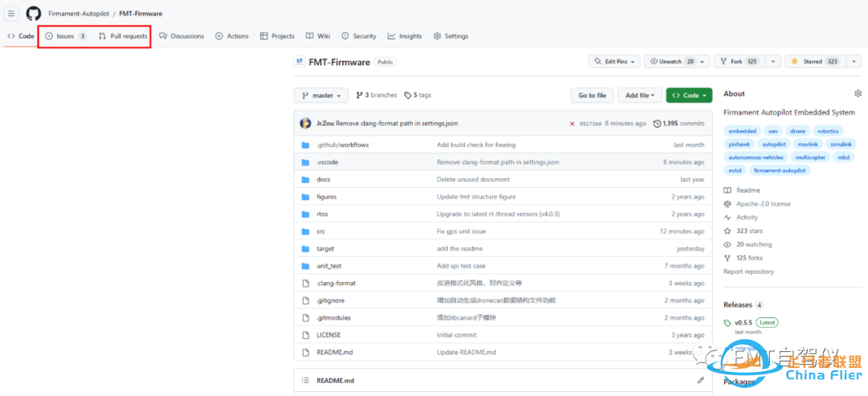Click the GitHub logo icon
Screen dimensions: 868x396
click(33, 14)
